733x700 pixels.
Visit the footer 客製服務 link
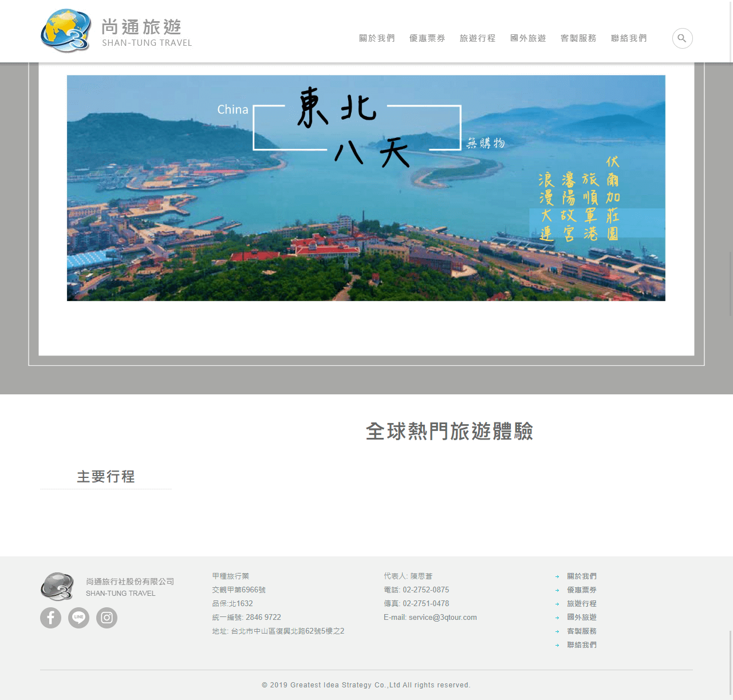tap(582, 631)
